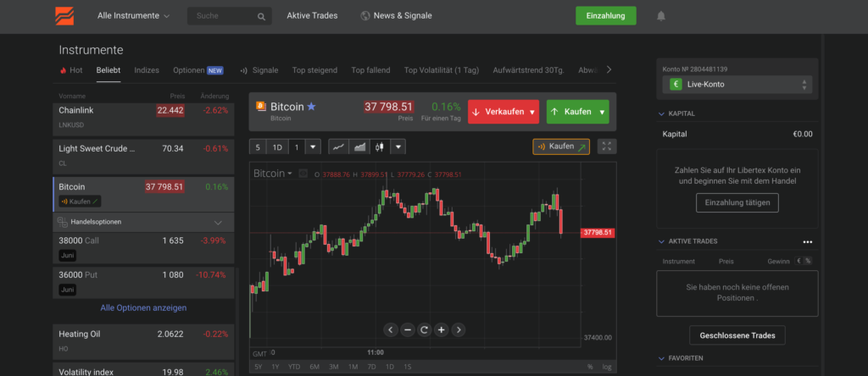The width and height of the screenshot is (868, 376).
Task: Select the Beliebt tab
Action: tap(108, 70)
